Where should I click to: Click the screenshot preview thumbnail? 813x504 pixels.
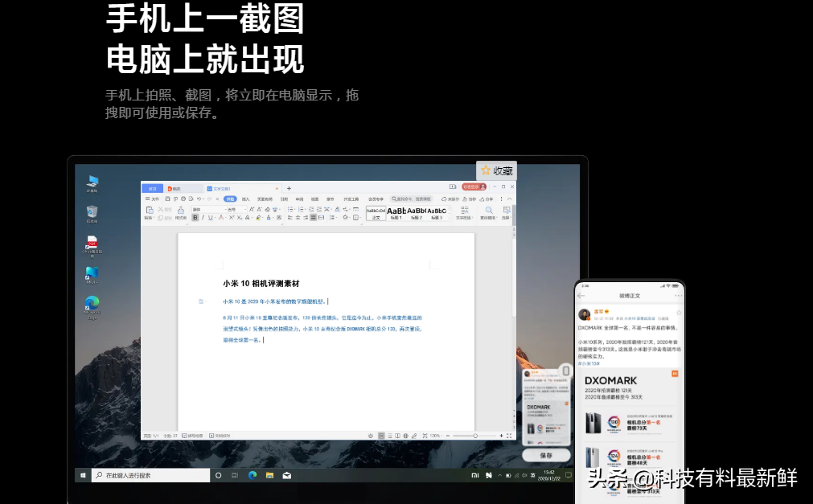coord(545,407)
